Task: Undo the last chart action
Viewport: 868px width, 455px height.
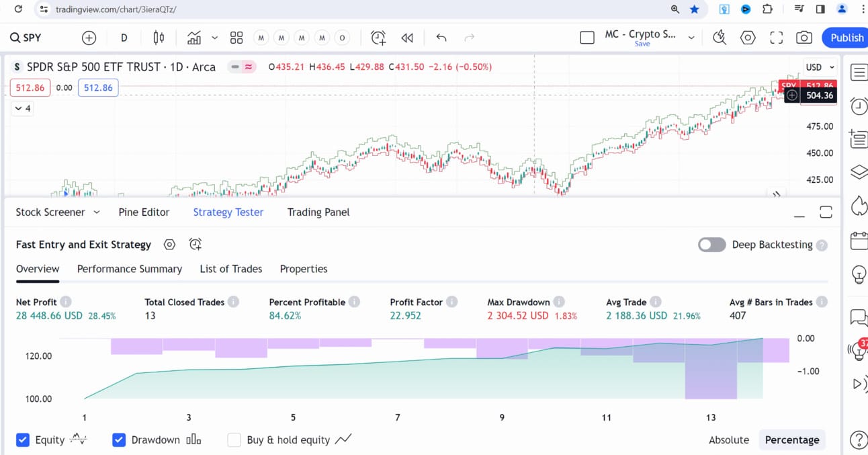Action: 441,38
